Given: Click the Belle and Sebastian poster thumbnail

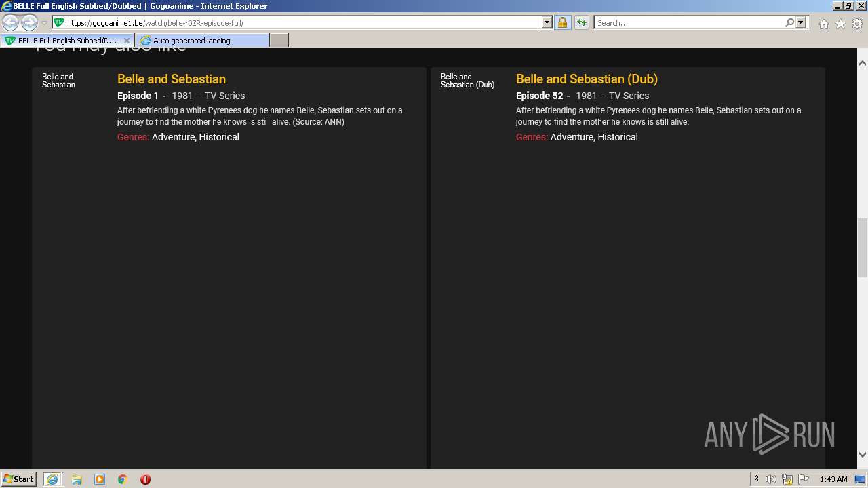Looking at the screenshot, I should pyautogui.click(x=59, y=81).
